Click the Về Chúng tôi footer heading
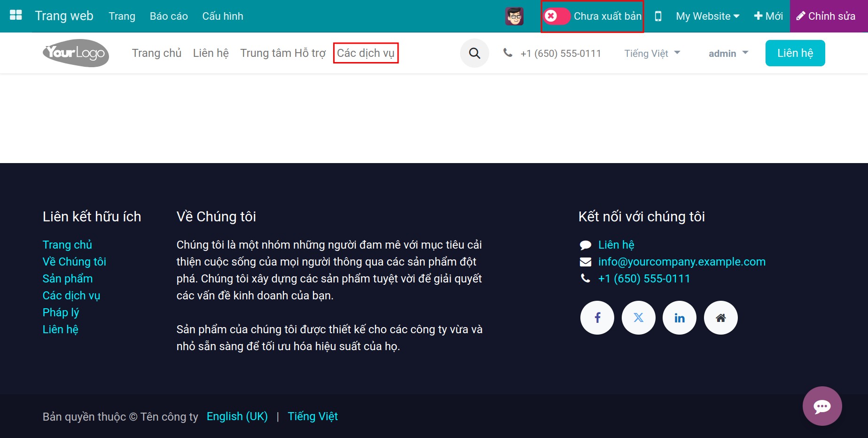868x438 pixels. pyautogui.click(x=216, y=217)
